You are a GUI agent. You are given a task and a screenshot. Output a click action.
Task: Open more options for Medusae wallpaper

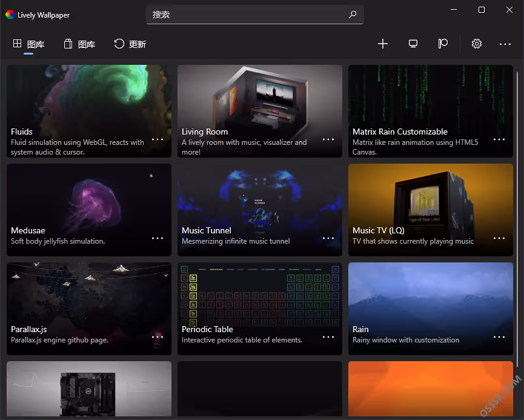158,238
